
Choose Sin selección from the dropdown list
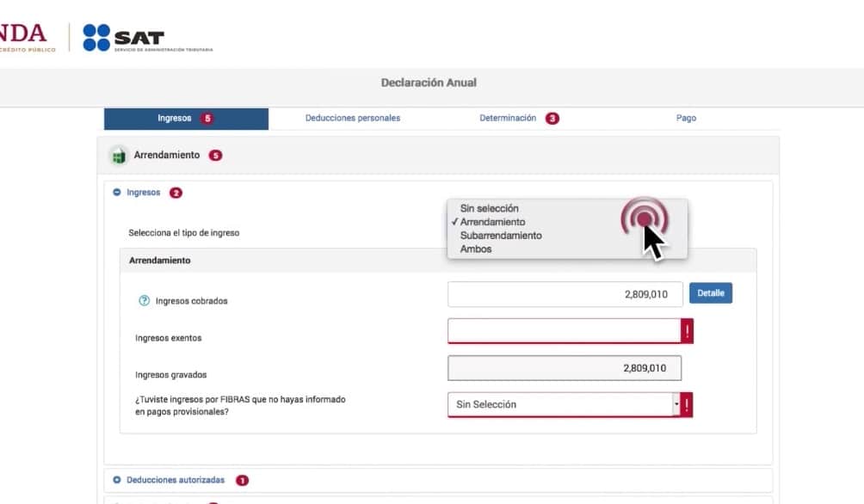pos(490,208)
